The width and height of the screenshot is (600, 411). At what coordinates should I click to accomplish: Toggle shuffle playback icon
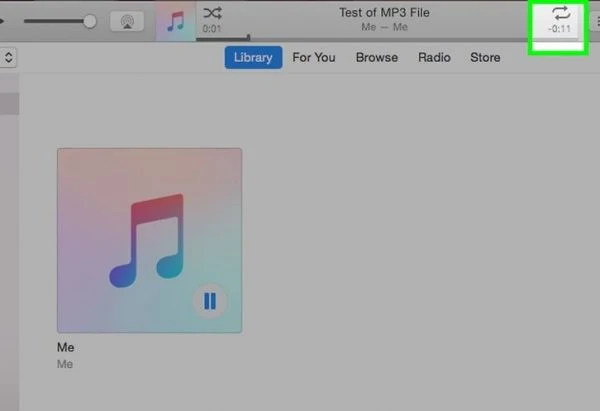pos(212,13)
